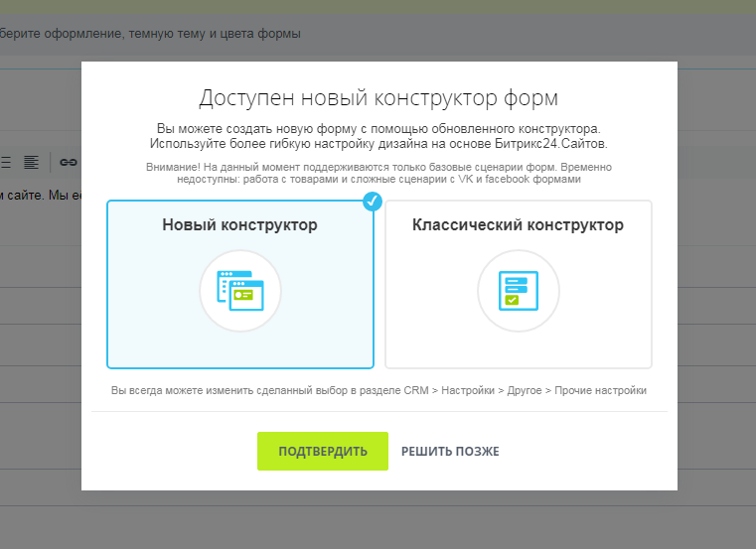This screenshot has height=549, width=756.
Task: Click the background text about оформление and темную тему
Action: (149, 34)
